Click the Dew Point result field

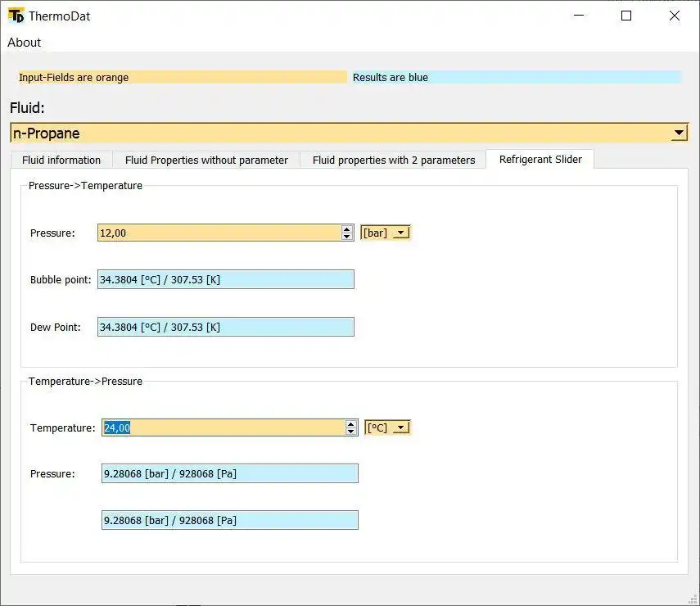(x=225, y=327)
